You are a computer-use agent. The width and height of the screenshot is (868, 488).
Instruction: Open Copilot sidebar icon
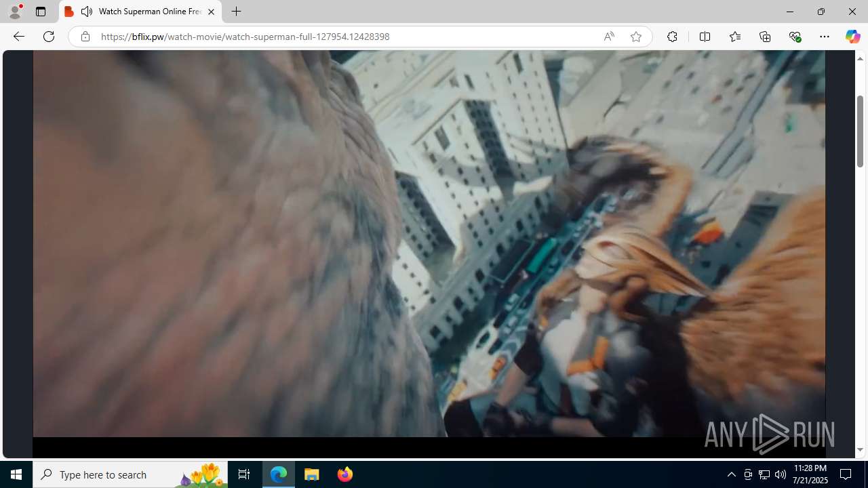tap(852, 37)
